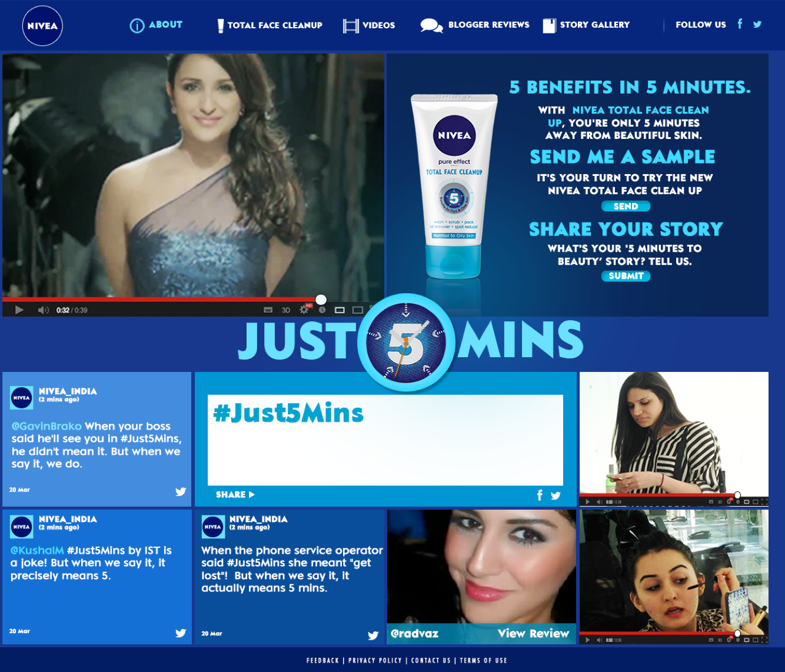Click the NIVEA_INDIA avatar on the @KushalM tweet
The width and height of the screenshot is (785, 672).
(22, 527)
